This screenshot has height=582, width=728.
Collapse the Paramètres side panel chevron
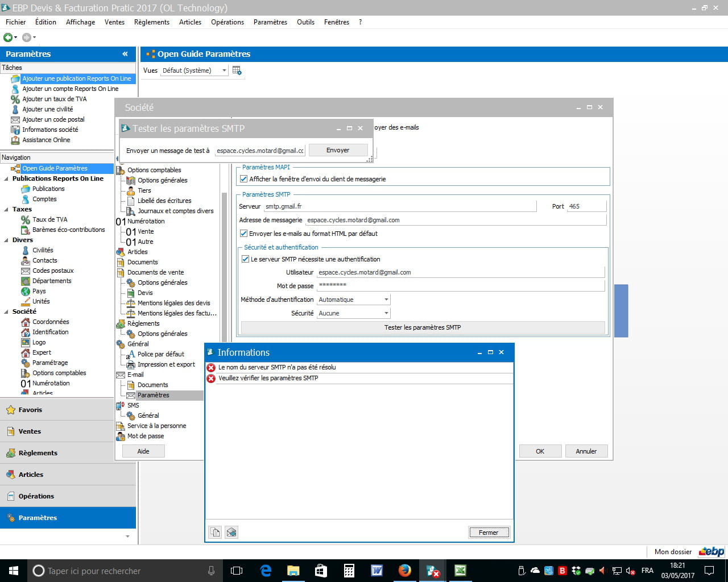click(125, 54)
